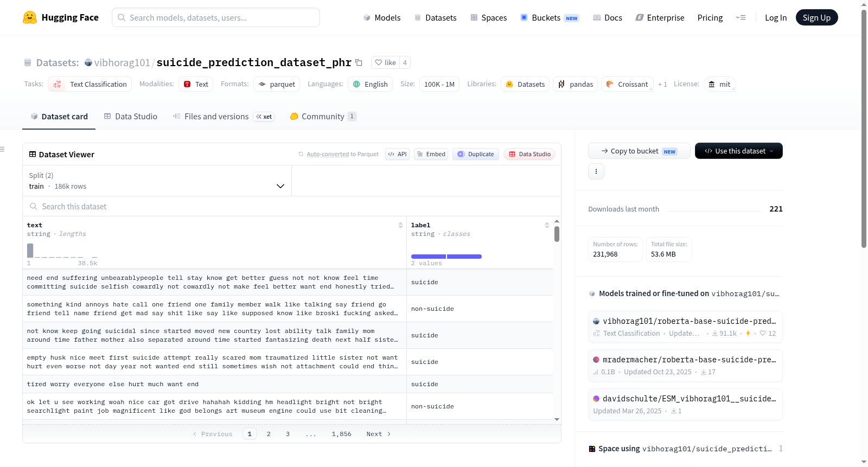Click the English language tag

point(370,84)
